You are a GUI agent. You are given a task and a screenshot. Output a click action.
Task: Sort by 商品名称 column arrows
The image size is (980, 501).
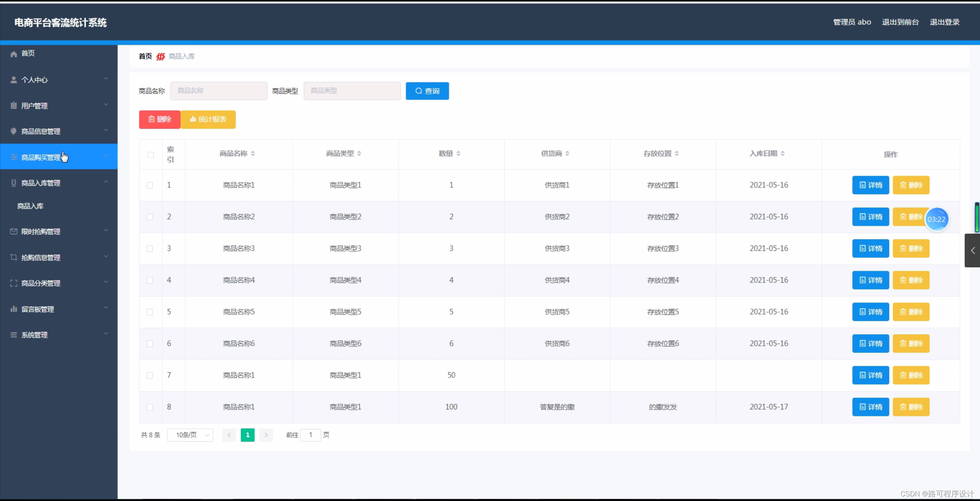tap(253, 154)
